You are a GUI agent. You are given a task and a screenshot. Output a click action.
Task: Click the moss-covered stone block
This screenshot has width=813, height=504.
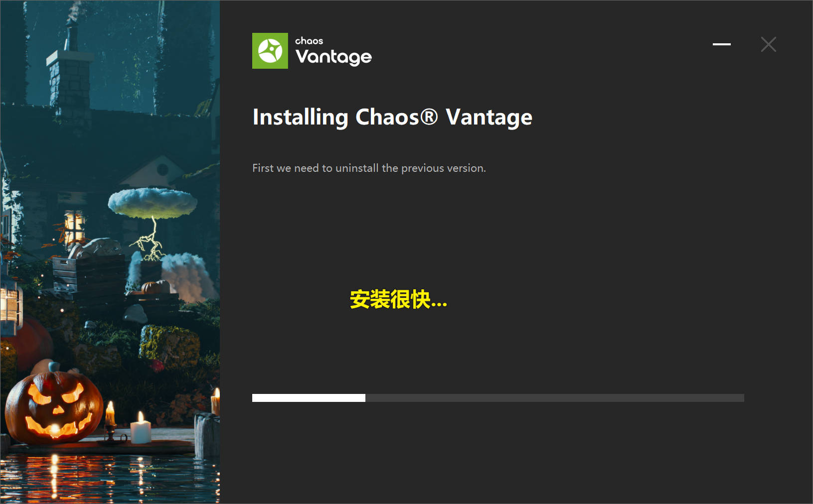point(169,347)
